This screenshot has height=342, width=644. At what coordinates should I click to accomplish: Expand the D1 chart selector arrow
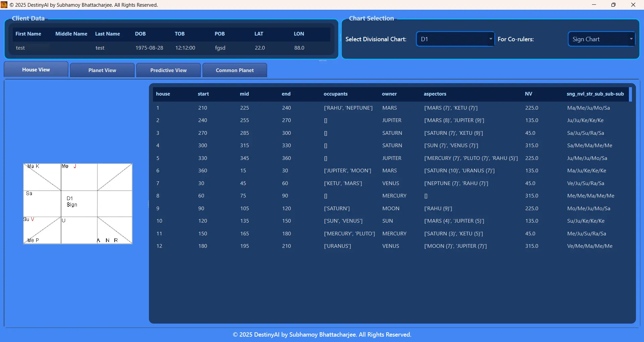[490, 39]
